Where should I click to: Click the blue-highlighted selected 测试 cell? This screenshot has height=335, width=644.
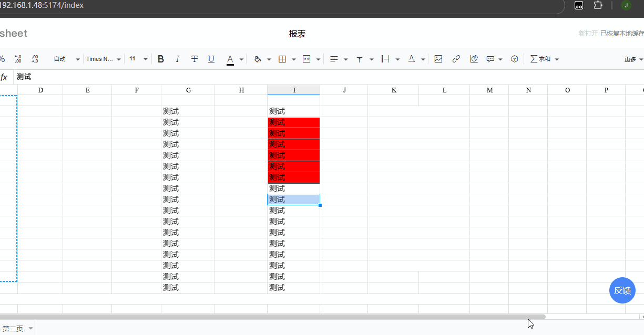[x=294, y=200]
